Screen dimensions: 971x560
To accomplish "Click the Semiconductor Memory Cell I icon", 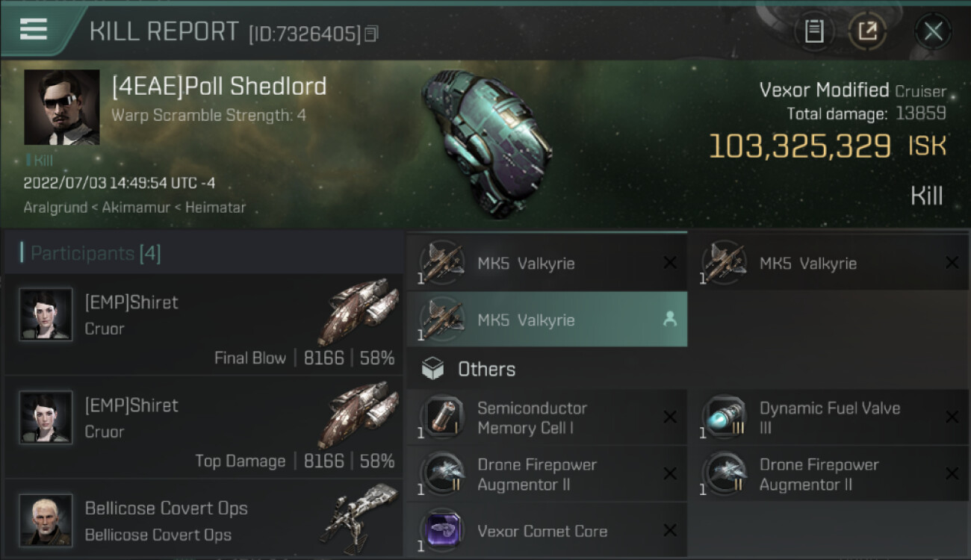I will click(442, 418).
